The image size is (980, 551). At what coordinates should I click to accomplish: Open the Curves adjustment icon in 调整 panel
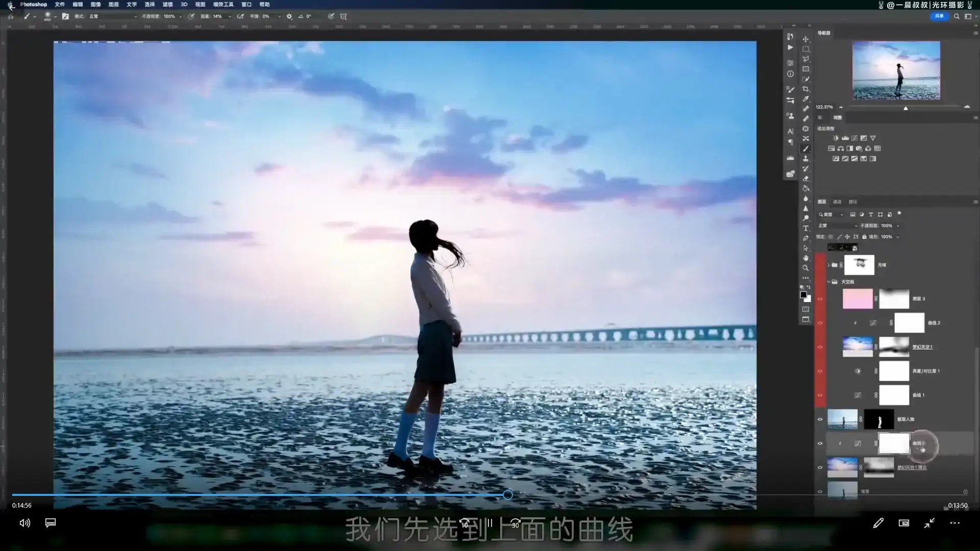click(854, 138)
